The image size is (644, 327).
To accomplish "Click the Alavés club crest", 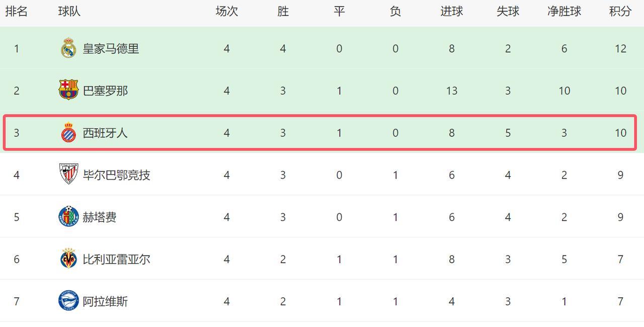I will 68,301.
